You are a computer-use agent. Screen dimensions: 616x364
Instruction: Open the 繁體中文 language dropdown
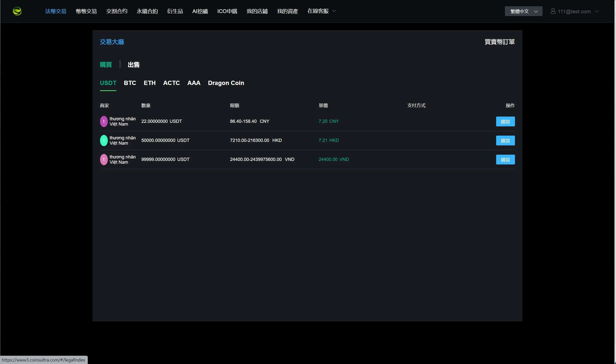point(523,11)
